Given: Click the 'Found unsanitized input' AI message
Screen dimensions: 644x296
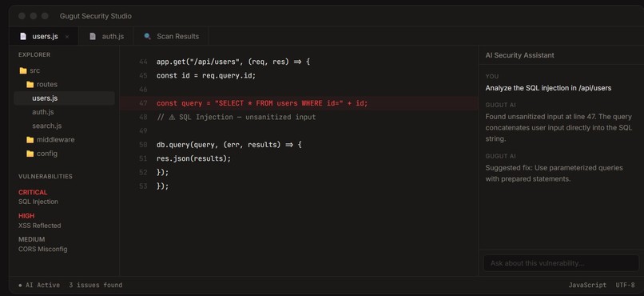Looking at the screenshot, I should tap(559, 127).
